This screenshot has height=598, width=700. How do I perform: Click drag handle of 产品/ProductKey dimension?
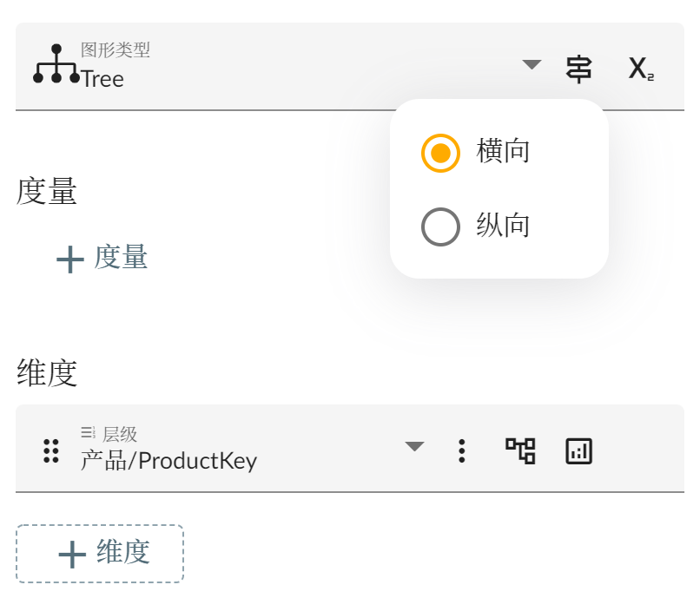[51, 450]
